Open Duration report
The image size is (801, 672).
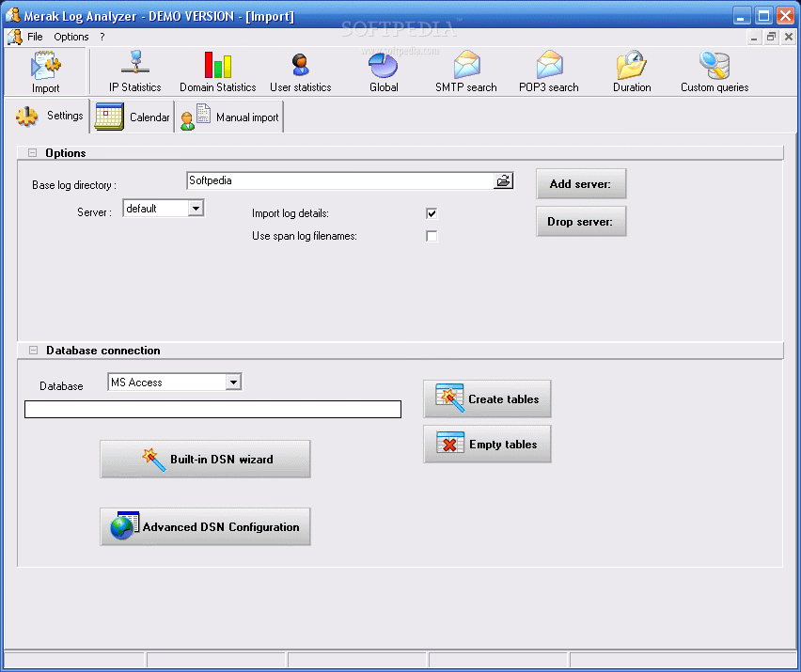pyautogui.click(x=632, y=71)
